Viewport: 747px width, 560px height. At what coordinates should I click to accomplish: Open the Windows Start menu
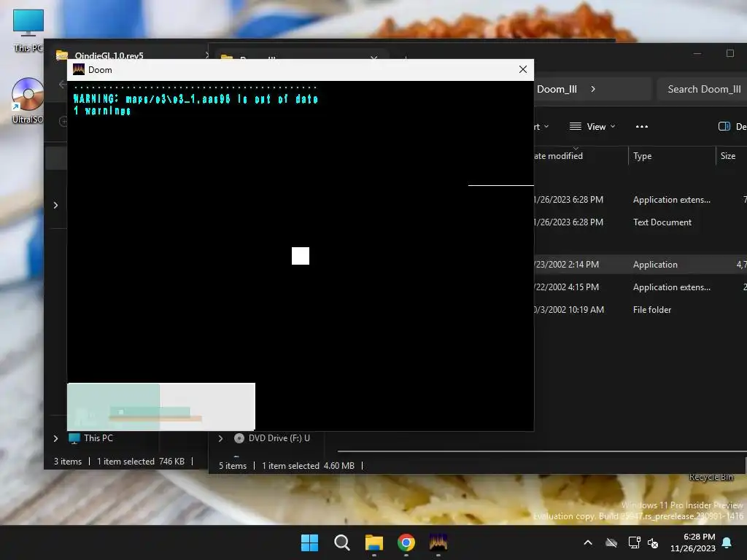click(x=309, y=542)
